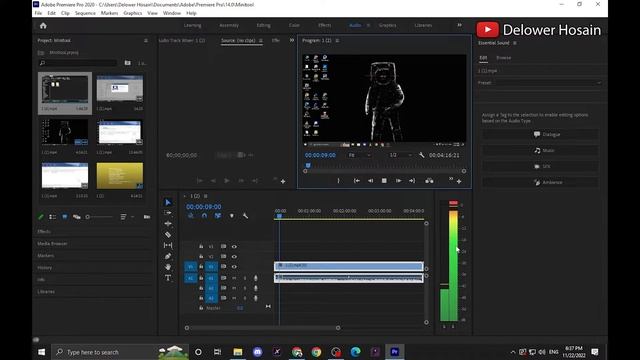Screen dimensions: 640x360
Task: Click Go to In point in Program monitor
Action: (356, 180)
